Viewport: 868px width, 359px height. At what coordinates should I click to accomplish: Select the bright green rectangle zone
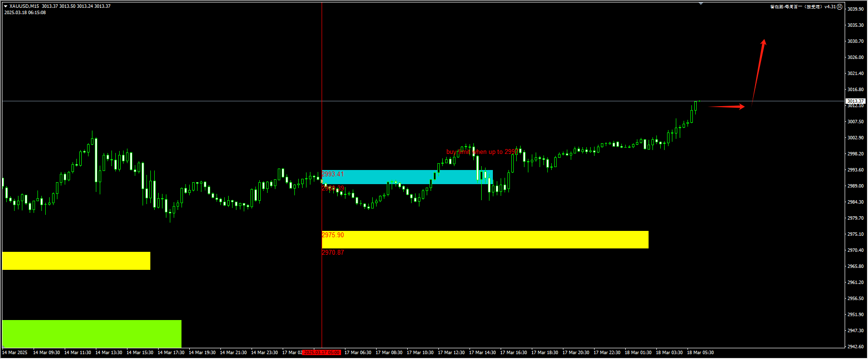tap(91, 333)
